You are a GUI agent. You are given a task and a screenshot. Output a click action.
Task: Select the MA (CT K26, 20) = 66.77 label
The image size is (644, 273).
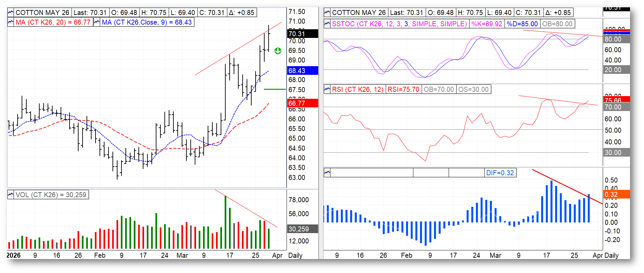[x=53, y=22]
